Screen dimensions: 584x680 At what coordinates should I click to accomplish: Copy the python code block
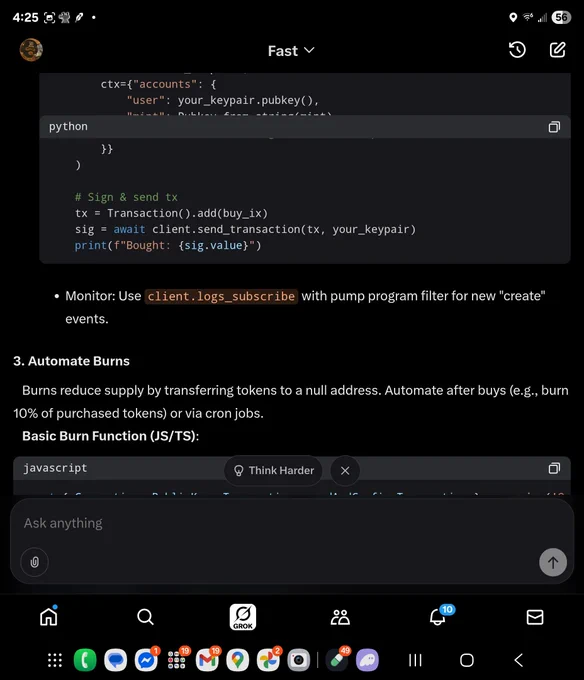pyautogui.click(x=554, y=127)
